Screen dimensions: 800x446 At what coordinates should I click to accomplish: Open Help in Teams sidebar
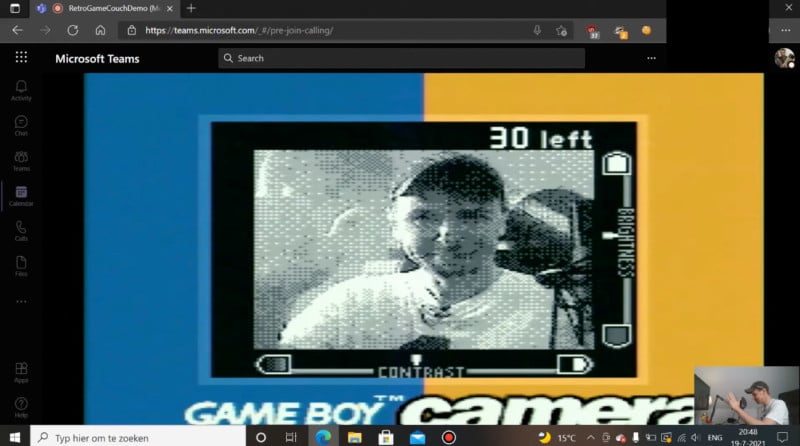tap(21, 407)
